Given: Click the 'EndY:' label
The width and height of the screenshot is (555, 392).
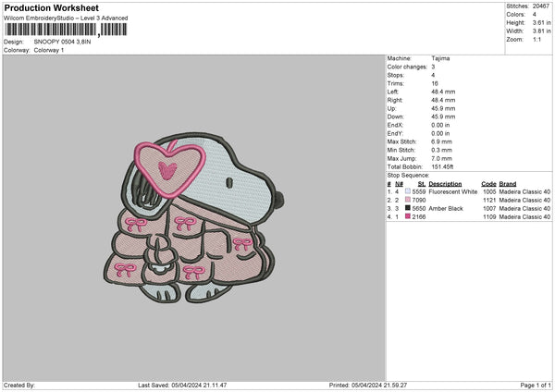Looking at the screenshot, I should 395,133.
